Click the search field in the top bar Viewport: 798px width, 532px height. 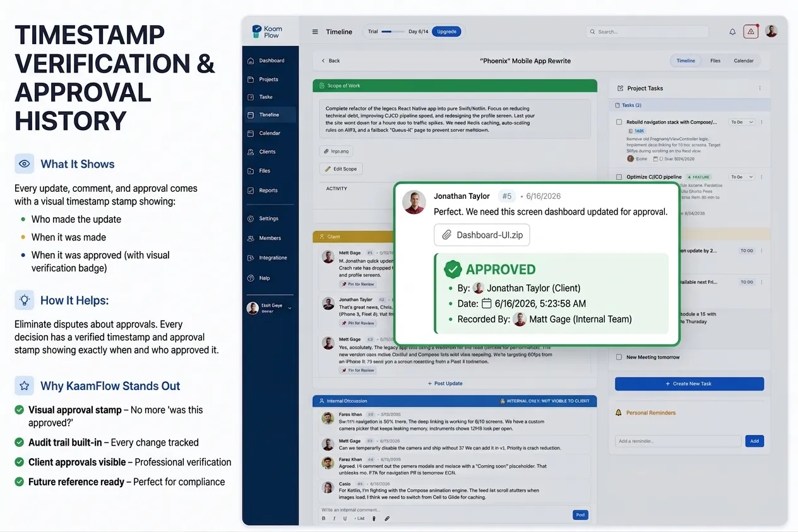tap(647, 32)
